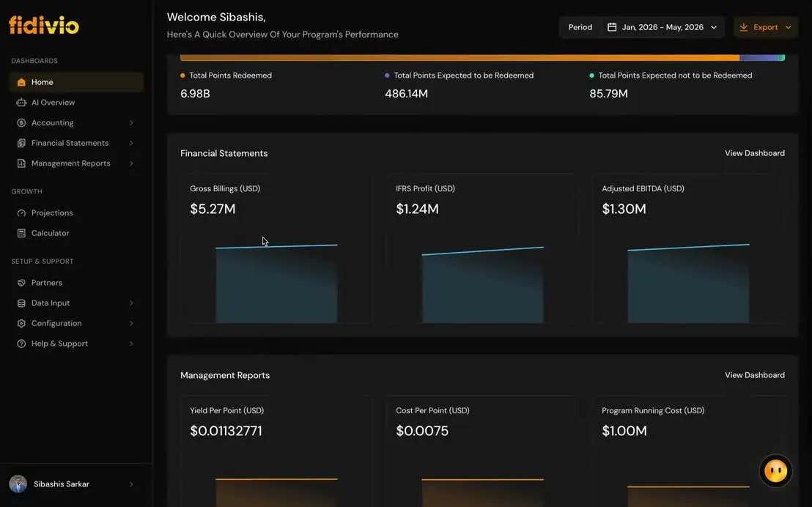Click the Gross Billings chart area
812x507 pixels.
point(276,284)
